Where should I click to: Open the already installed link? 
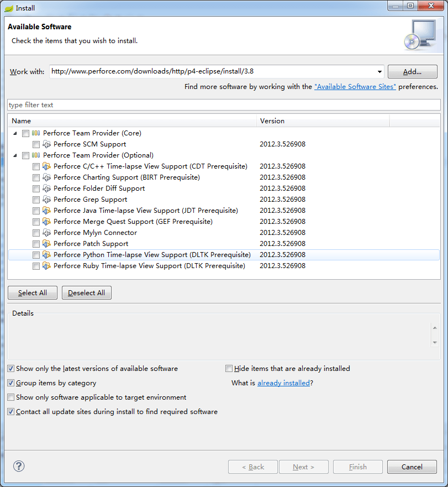pyautogui.click(x=283, y=383)
